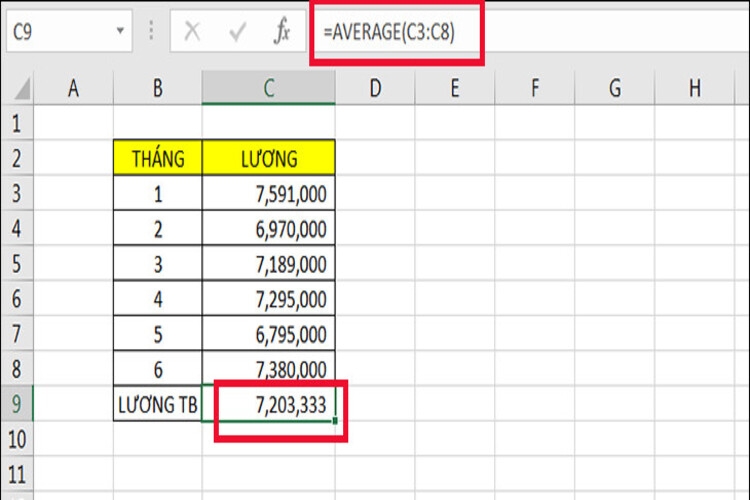Select month cell B8 containing 6
750x500 pixels.
[x=158, y=369]
